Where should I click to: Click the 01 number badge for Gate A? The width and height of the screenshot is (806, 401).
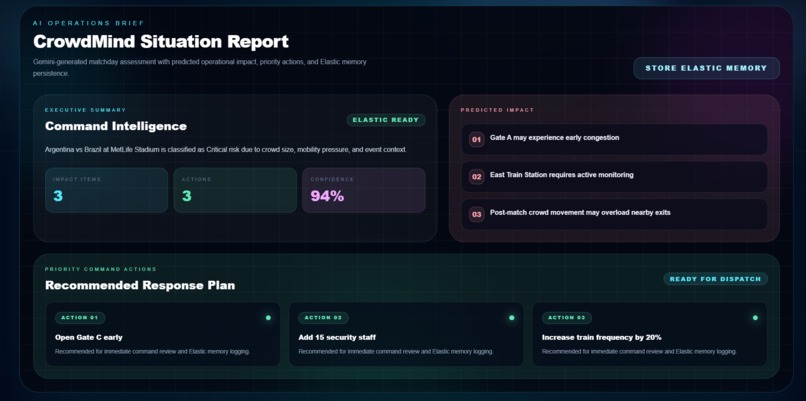click(477, 139)
